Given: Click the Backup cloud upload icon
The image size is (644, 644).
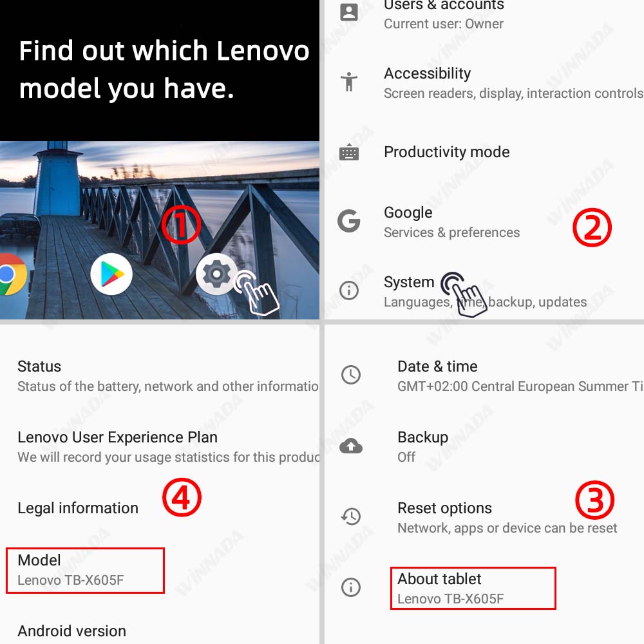Looking at the screenshot, I should click(351, 446).
